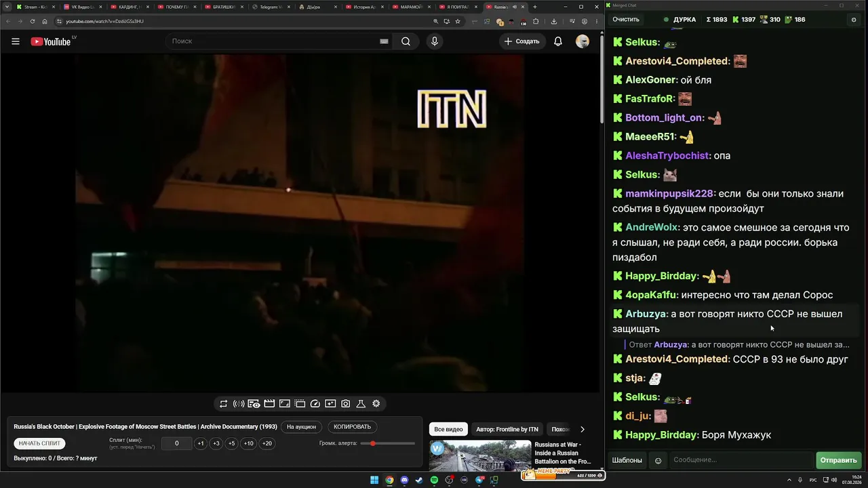This screenshot has height=488, width=868.
Task: Open Windows Start menu
Action: pyautogui.click(x=374, y=481)
